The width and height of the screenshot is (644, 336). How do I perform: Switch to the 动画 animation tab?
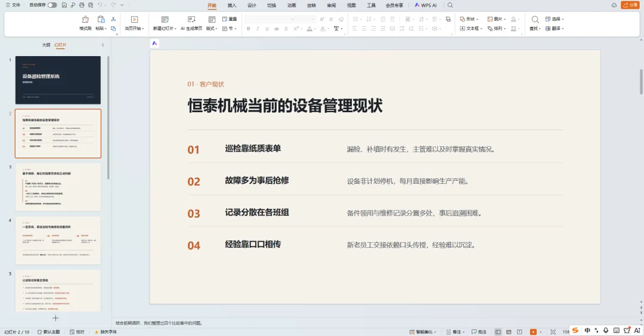pyautogui.click(x=292, y=5)
